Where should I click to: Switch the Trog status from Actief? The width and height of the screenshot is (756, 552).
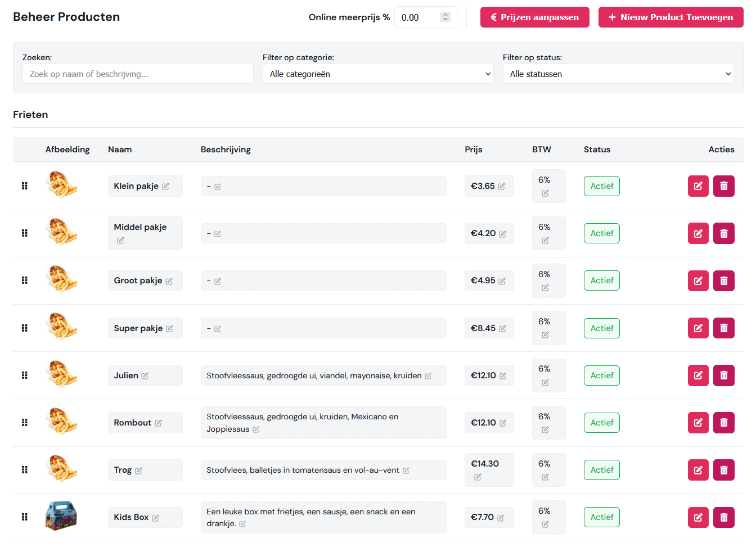coord(602,469)
